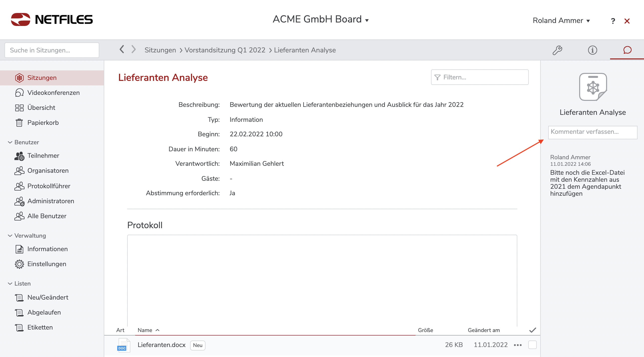Viewport: 644px width, 357px height.
Task: Click the Lieferanten.docx file type icon
Action: [123, 345]
